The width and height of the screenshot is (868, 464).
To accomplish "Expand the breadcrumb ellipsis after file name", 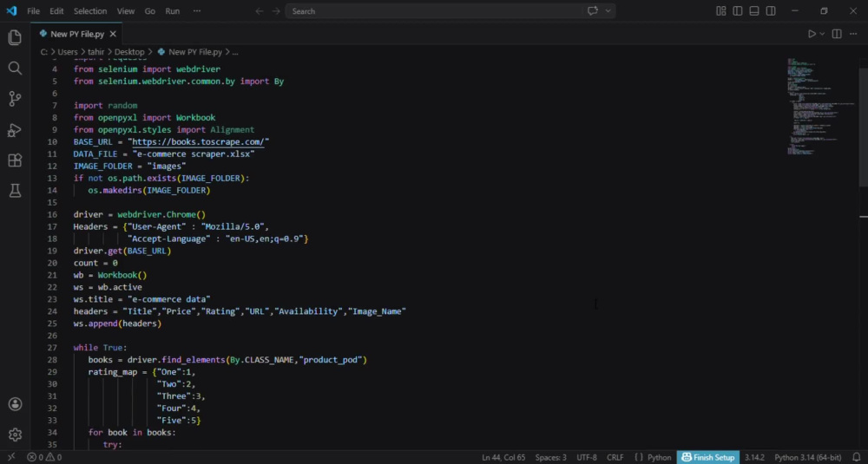I will click(235, 52).
